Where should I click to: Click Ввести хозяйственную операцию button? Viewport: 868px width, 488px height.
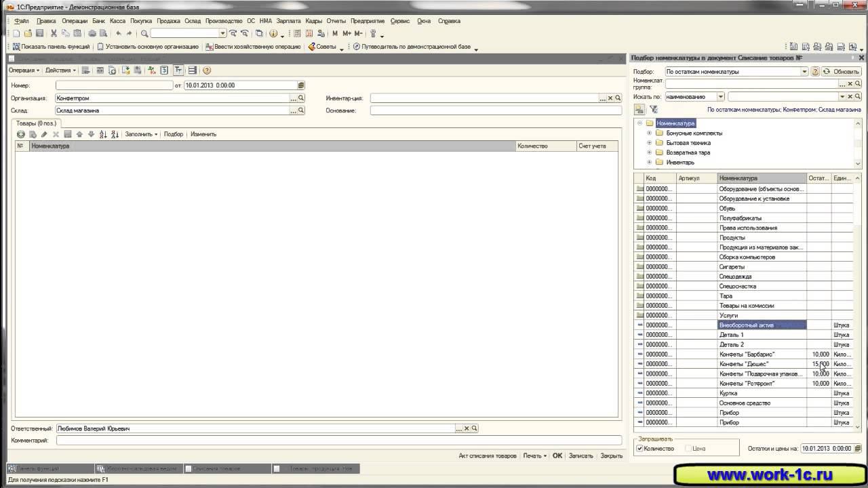pos(253,47)
